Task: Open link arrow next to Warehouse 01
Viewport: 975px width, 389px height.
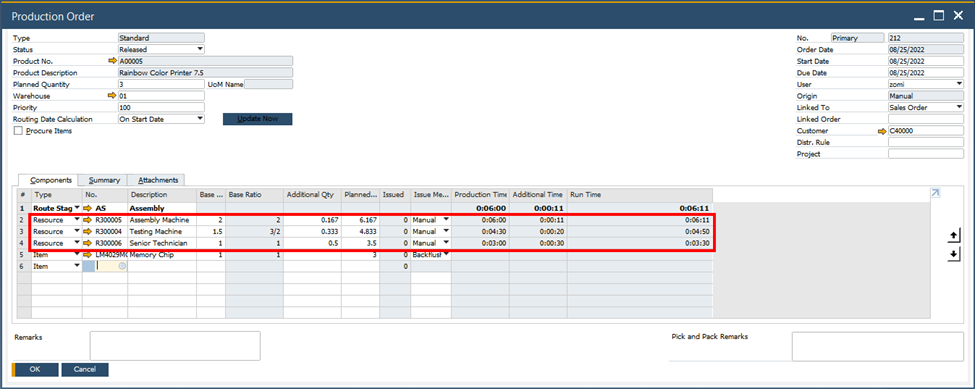Action: click(x=112, y=96)
